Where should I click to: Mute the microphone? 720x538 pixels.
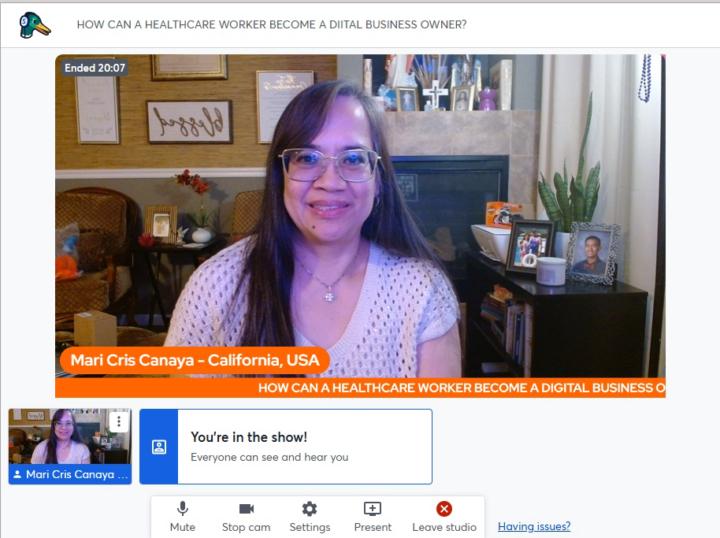182,517
